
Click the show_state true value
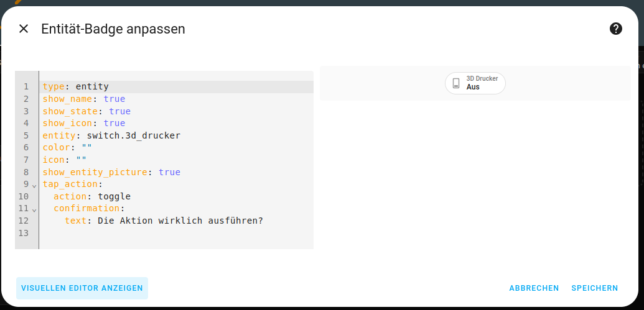(120, 111)
